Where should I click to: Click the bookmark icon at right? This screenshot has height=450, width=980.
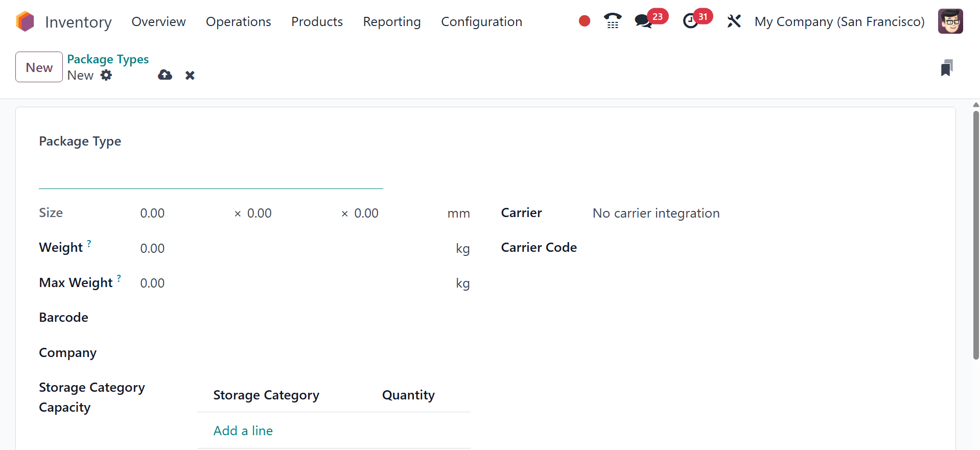click(946, 68)
